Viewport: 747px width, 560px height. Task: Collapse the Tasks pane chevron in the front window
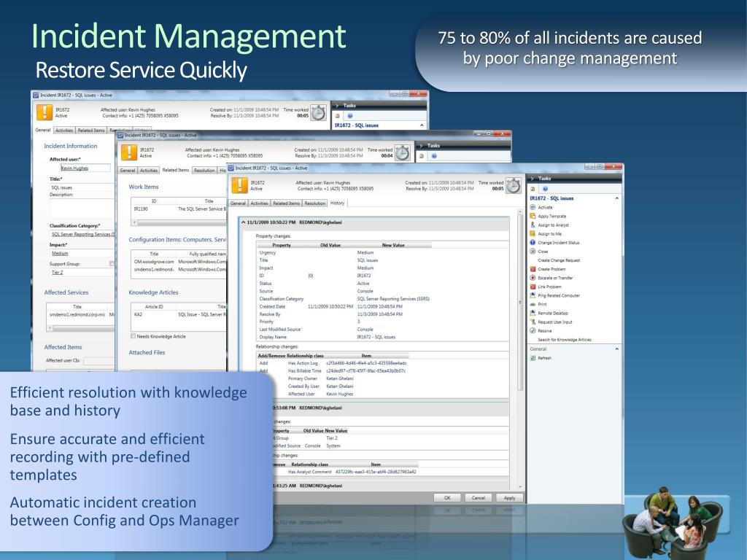(x=532, y=179)
